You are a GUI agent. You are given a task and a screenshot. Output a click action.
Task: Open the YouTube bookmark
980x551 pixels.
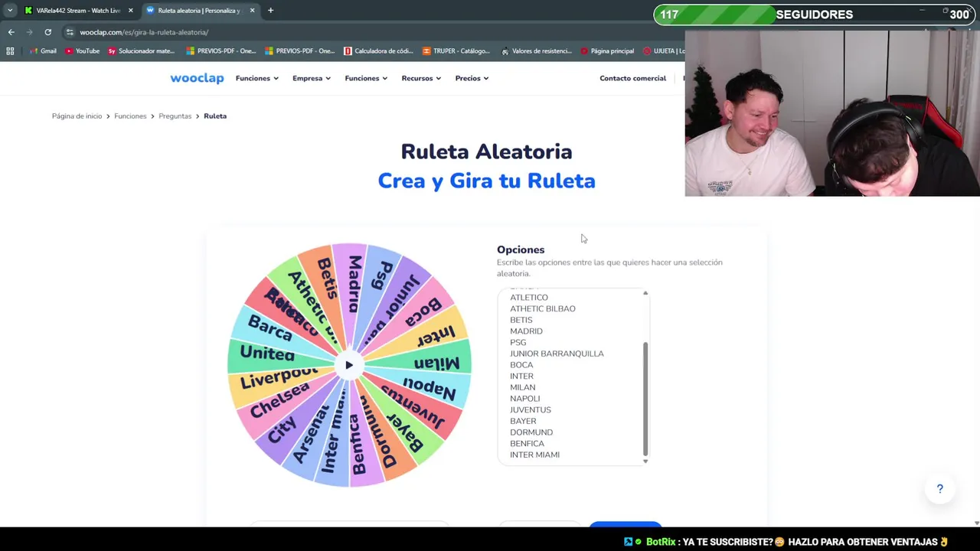pyautogui.click(x=83, y=51)
